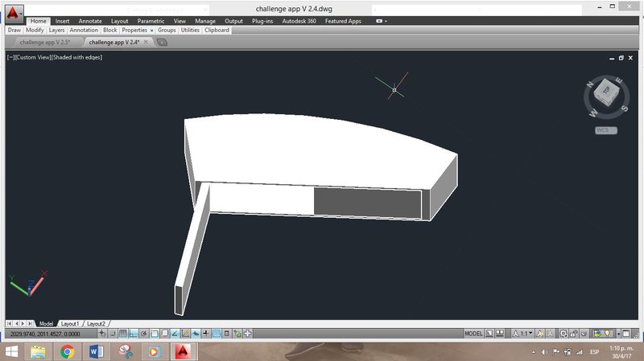Open the Shaded with edges visual style control
644x361 pixels.
pos(76,57)
